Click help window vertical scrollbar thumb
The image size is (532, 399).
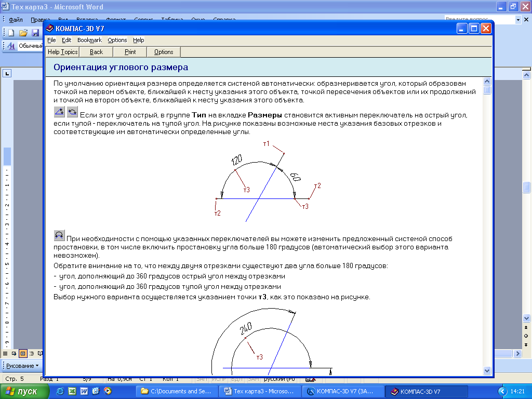coord(487,90)
